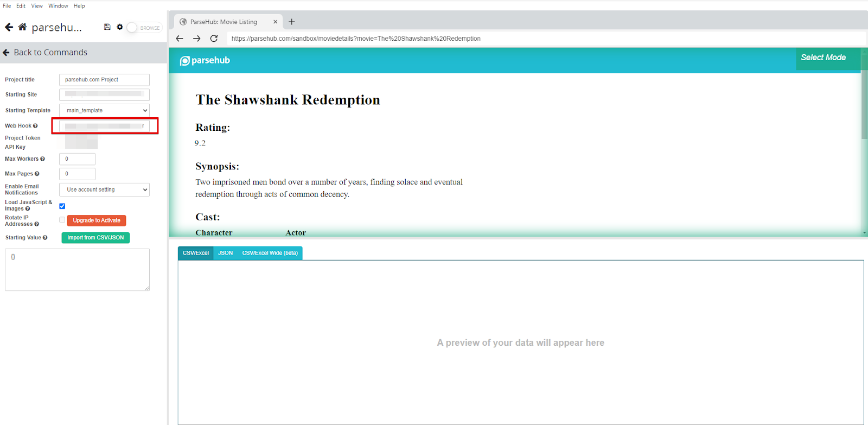Click the scrollbar down arrow
The image size is (868, 425).
(x=865, y=232)
